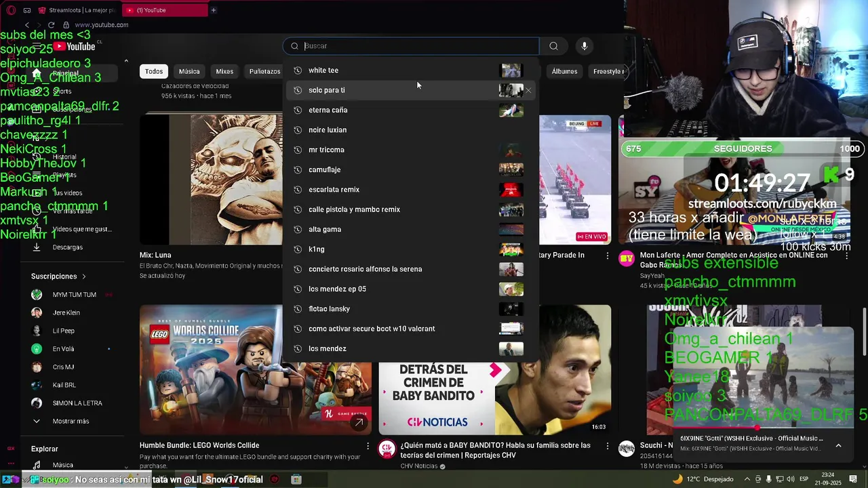This screenshot has width=868, height=488.
Task: Click history icon beside 'white tee'
Action: 297,70
